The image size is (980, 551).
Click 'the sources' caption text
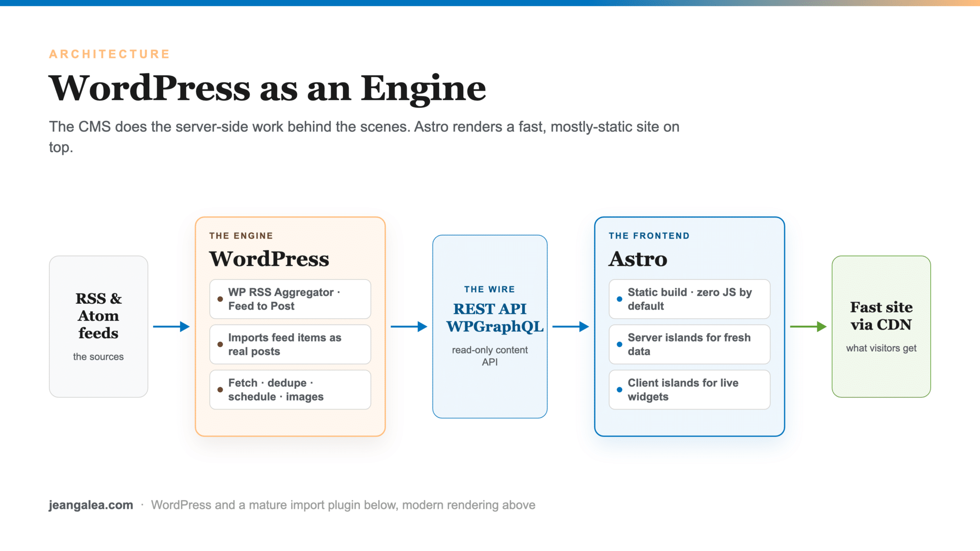98,357
